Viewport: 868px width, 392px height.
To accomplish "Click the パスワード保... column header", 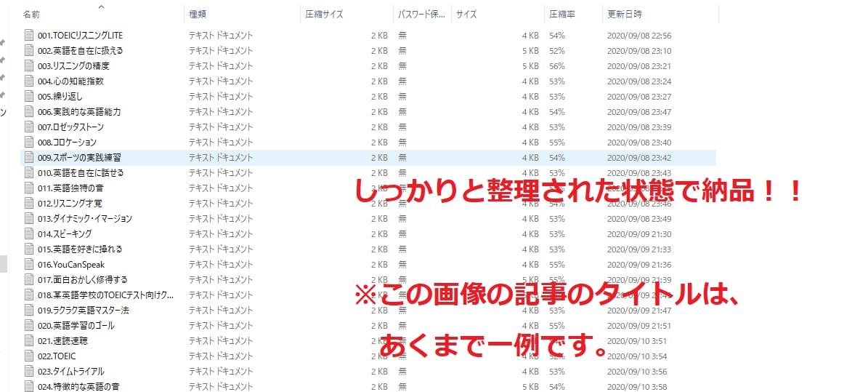I will [422, 15].
